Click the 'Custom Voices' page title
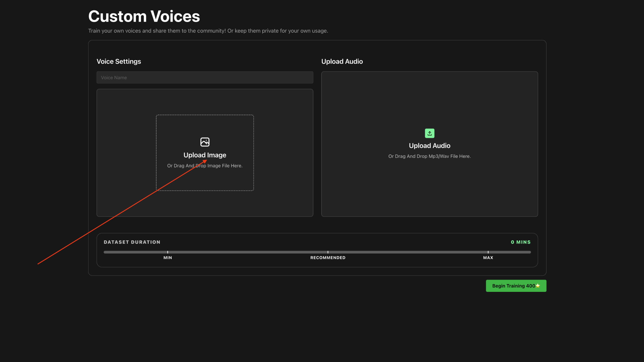The height and width of the screenshot is (362, 644). pos(144,16)
